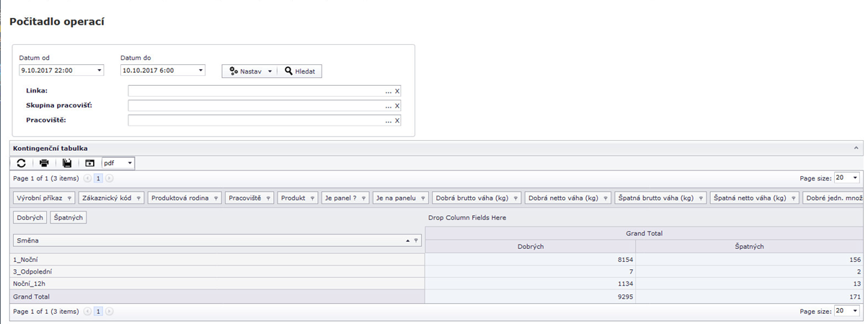Open the pdf export format dropdown

coord(130,163)
